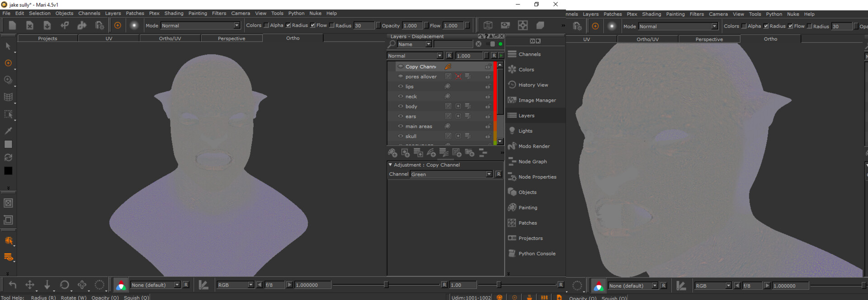The height and width of the screenshot is (300, 868).
Task: Add adjustment layer with the brush-stroke plus icon
Action: [x=431, y=153]
